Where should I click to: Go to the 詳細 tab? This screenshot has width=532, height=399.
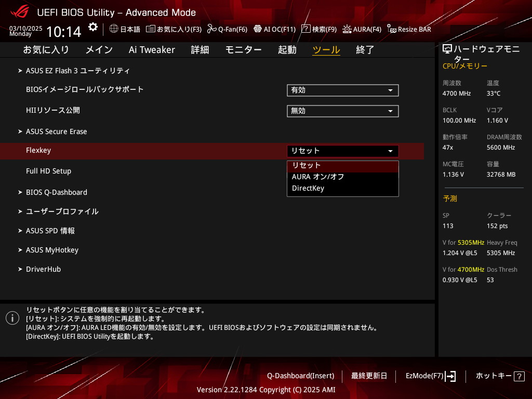tap(200, 50)
